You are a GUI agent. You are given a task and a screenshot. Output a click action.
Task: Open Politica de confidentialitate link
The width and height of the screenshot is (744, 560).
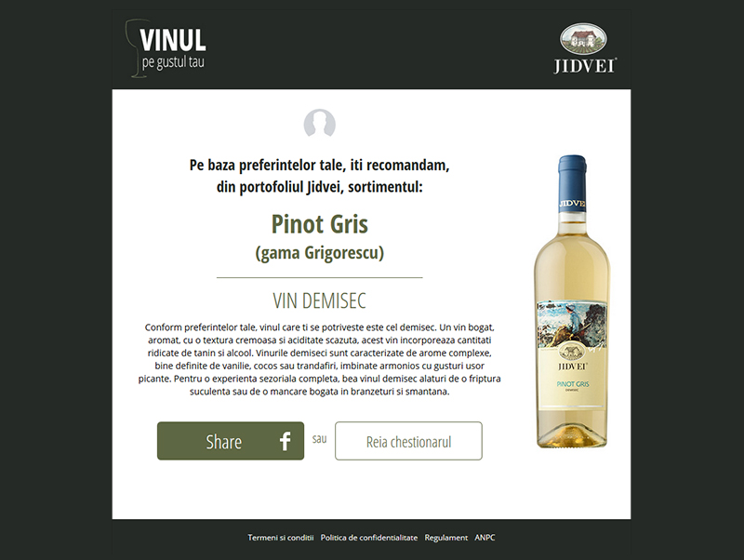point(369,538)
